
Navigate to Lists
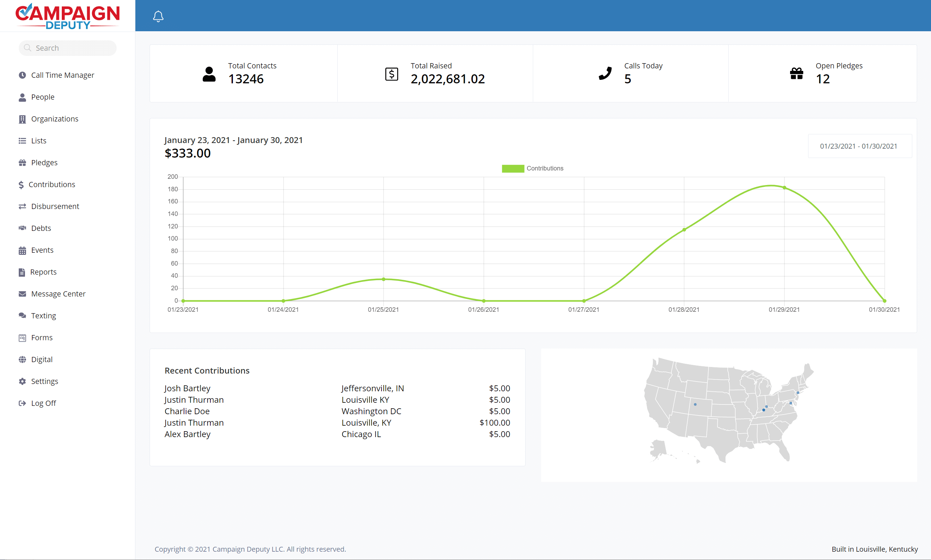tap(39, 141)
